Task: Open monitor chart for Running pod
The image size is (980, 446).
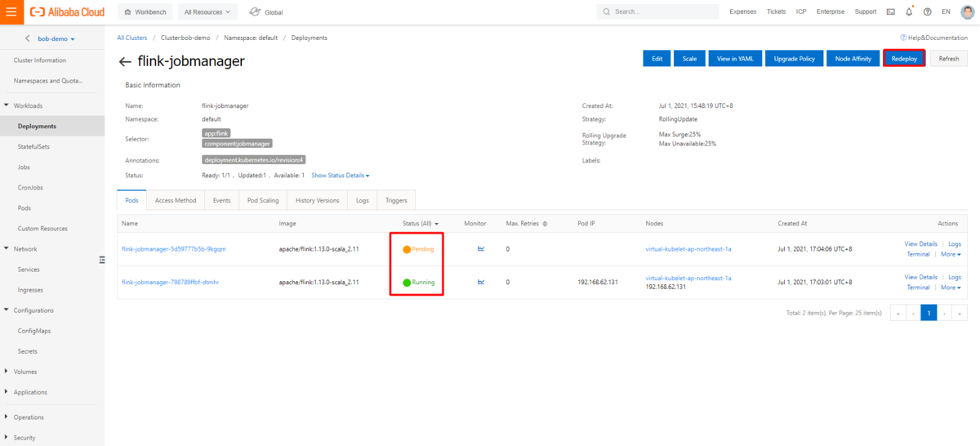Action: click(481, 282)
